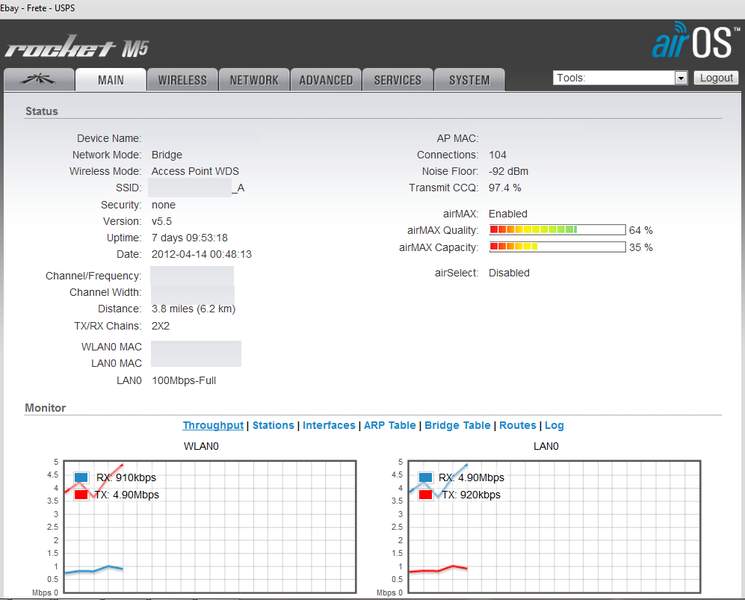745x600 pixels.
Task: Open the Log link
Action: [554, 425]
